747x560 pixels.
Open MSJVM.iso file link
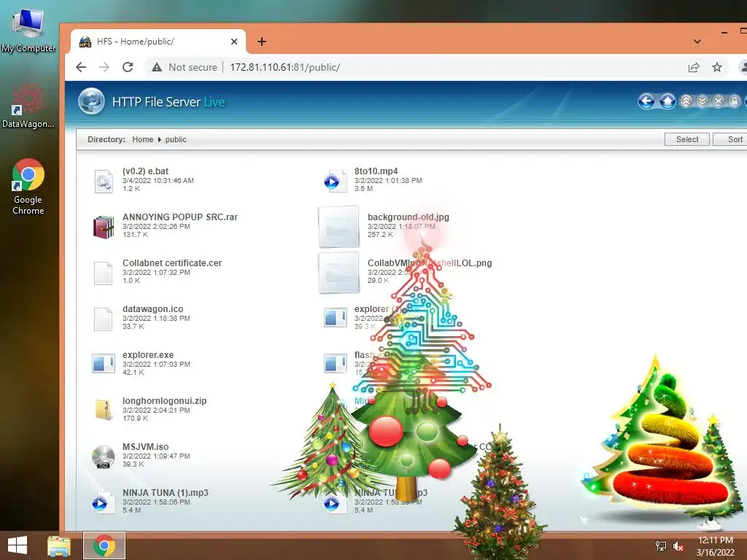[145, 447]
